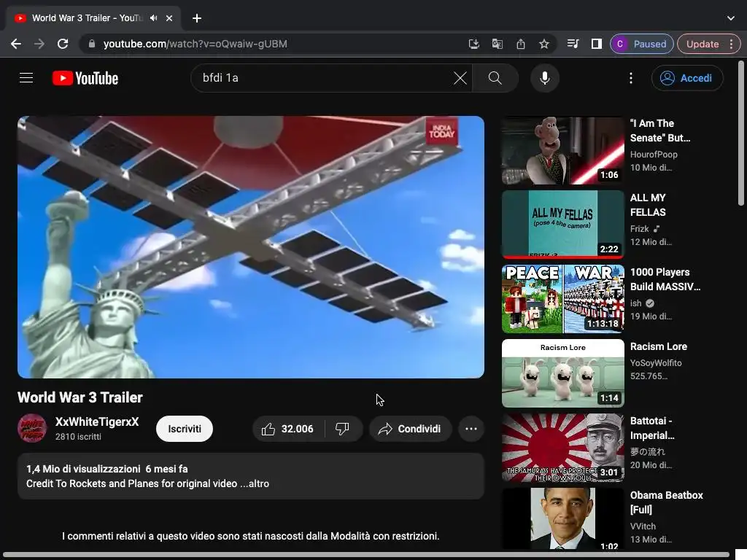Open the Chrome three-dot menu
747x560 pixels.
pyautogui.click(x=731, y=44)
